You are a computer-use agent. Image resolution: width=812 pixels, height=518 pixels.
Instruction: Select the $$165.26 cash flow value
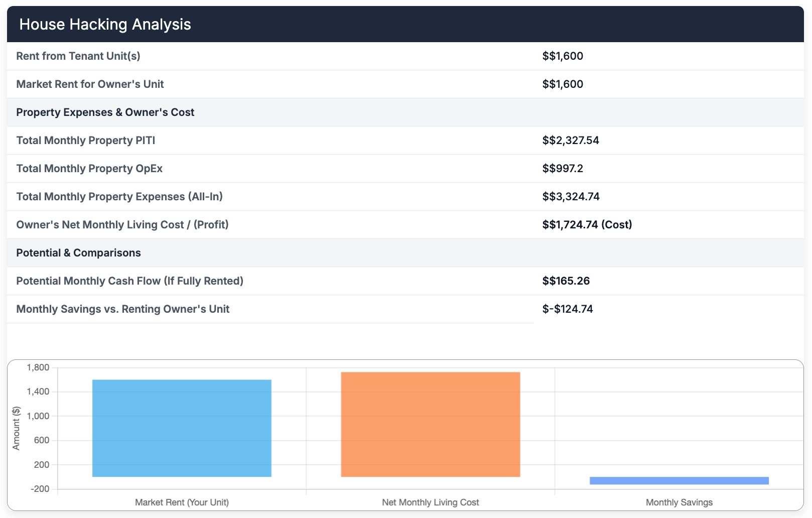566,281
